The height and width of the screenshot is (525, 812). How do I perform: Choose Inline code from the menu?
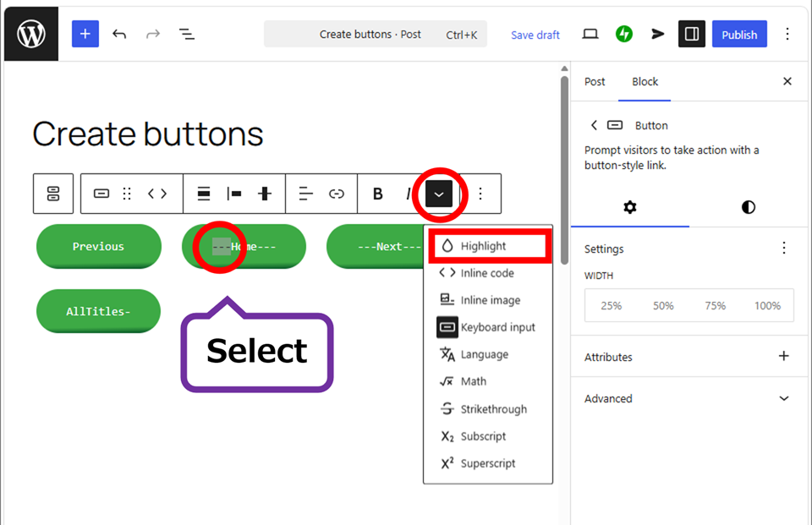click(x=488, y=273)
